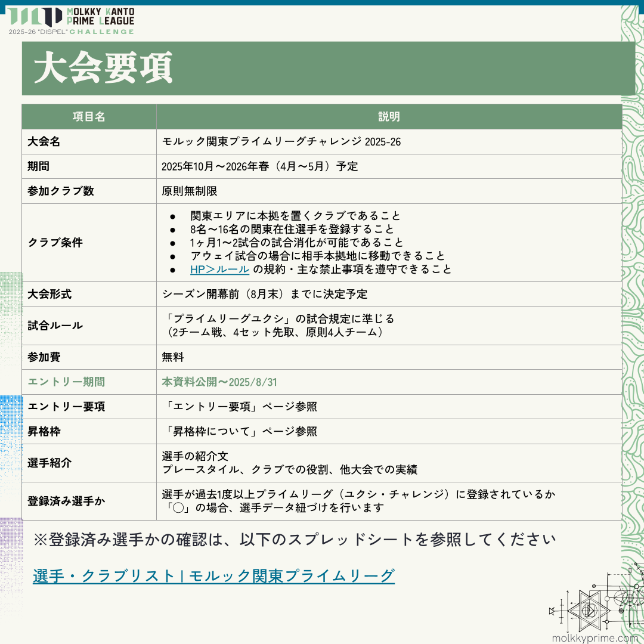644x644 pixels.
Task: Click the 期間 row label
Action: pyautogui.click(x=38, y=166)
